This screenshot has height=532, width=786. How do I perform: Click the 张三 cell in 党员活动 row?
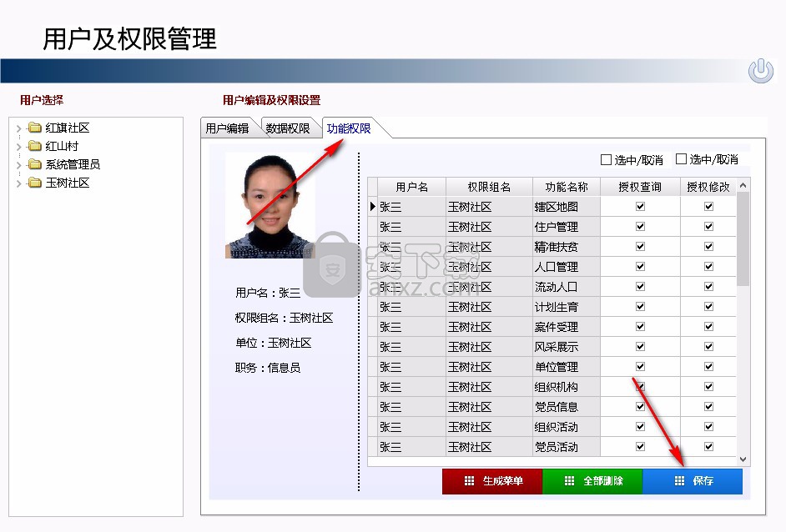click(411, 447)
